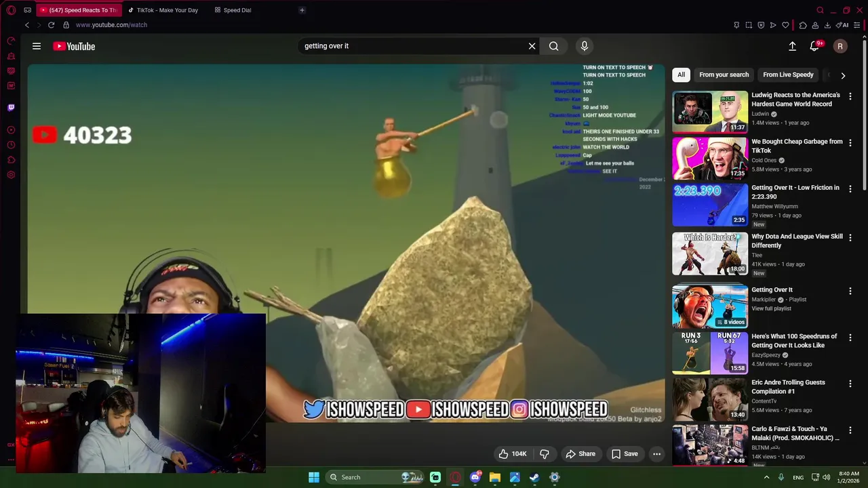
Task: Open Steam from the taskbar
Action: click(x=534, y=477)
